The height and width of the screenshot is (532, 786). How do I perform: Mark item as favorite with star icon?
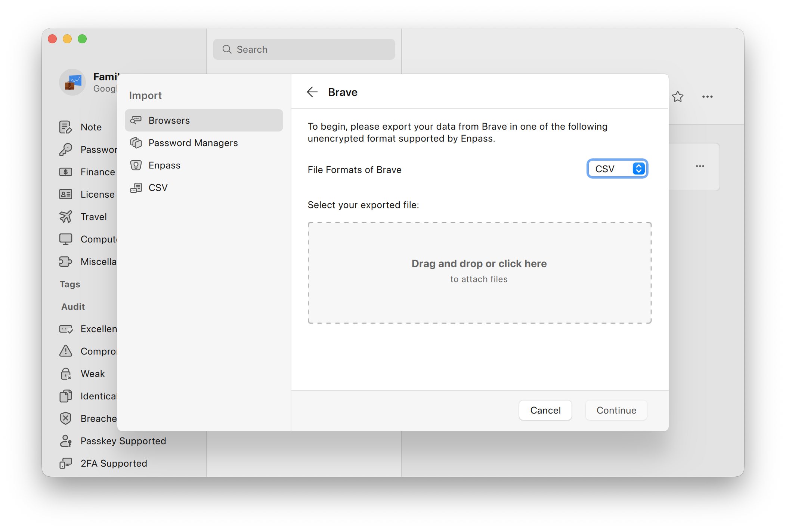click(x=678, y=97)
